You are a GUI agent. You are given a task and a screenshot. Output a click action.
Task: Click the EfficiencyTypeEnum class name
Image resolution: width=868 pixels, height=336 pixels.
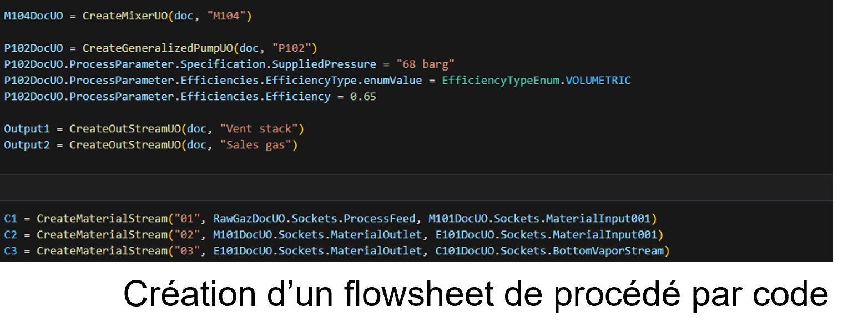click(x=499, y=81)
